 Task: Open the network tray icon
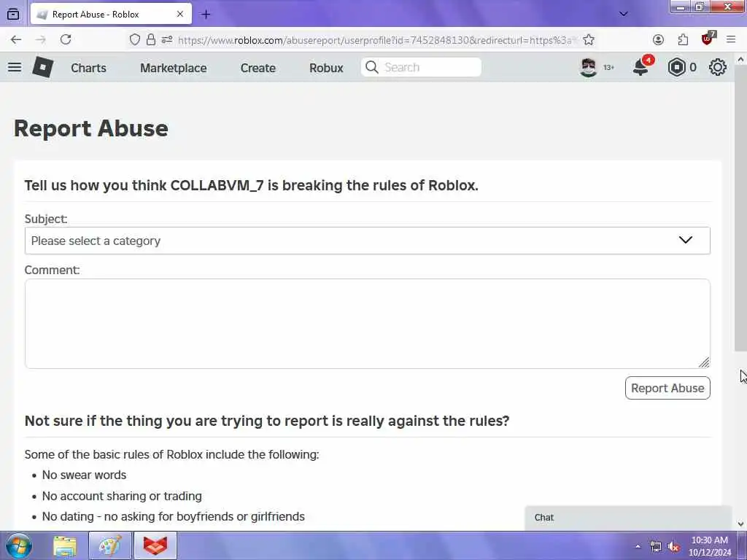pos(656,547)
